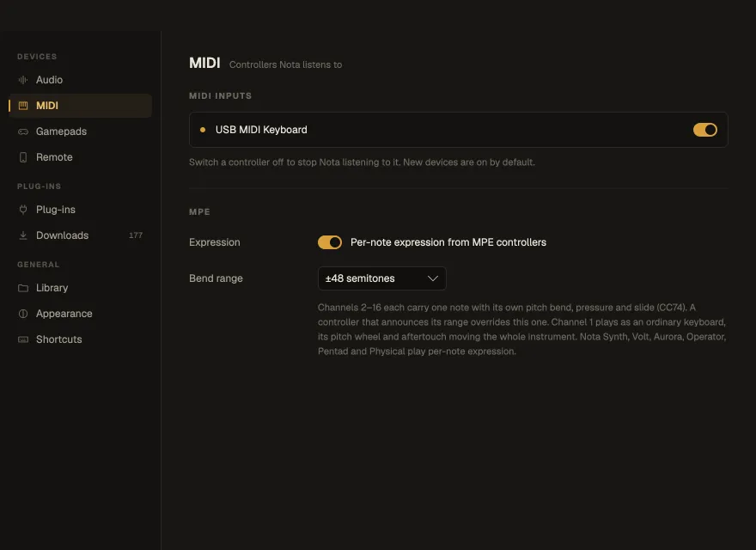Click the Gamepads controller icon
Screen dimensions: 756x550
pyautogui.click(x=22, y=131)
